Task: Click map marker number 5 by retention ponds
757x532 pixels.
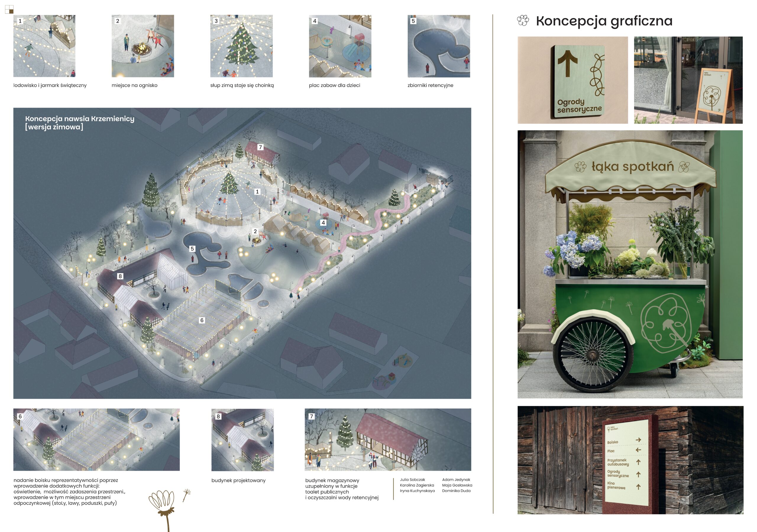Action: 192,249
